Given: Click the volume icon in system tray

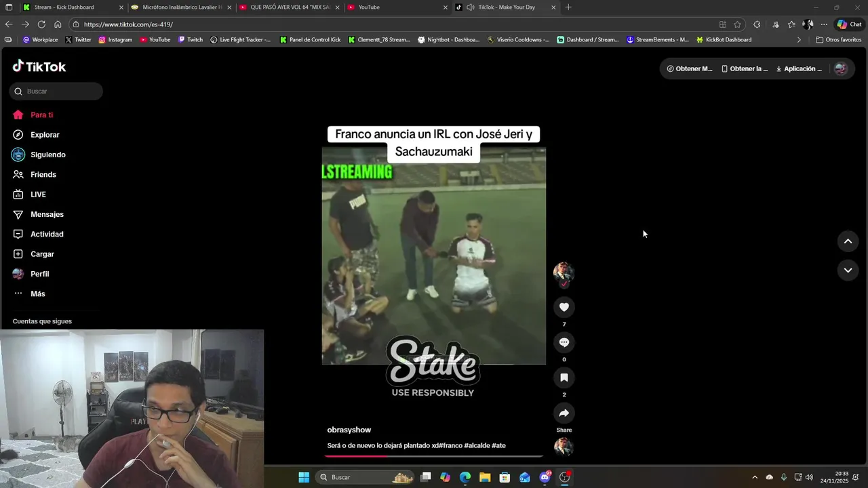Looking at the screenshot, I should (x=809, y=477).
